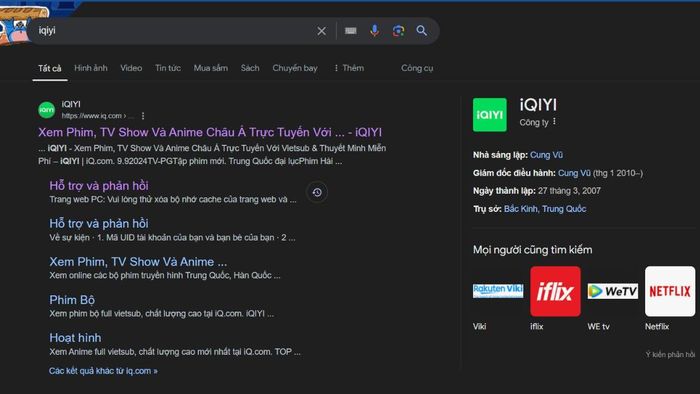Screen dimensions: 700x394
Task: Open the Hoạt hình sitelink
Action: 75,338
